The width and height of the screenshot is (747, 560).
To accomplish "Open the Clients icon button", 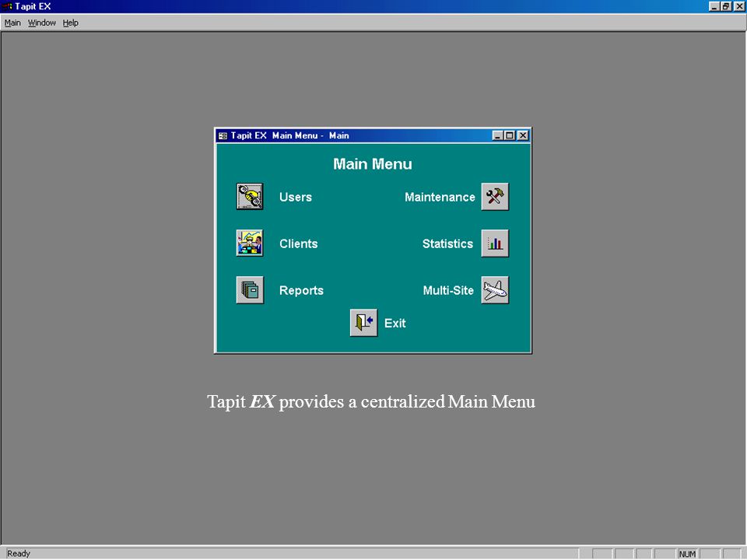I will tap(250, 243).
